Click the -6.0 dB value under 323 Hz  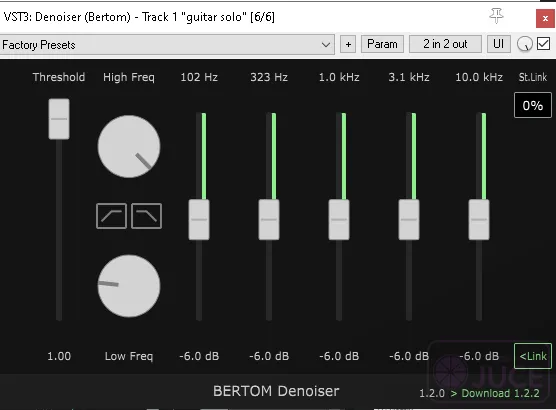(269, 356)
